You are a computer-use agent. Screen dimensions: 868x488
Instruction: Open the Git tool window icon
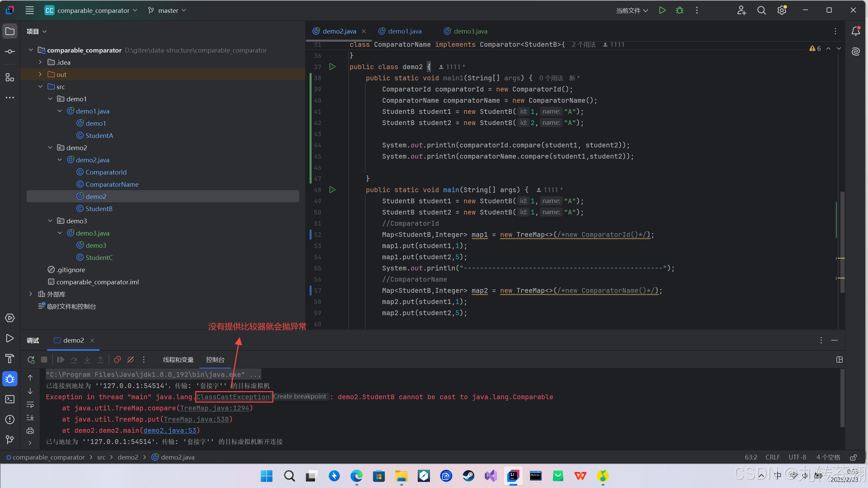(10, 440)
